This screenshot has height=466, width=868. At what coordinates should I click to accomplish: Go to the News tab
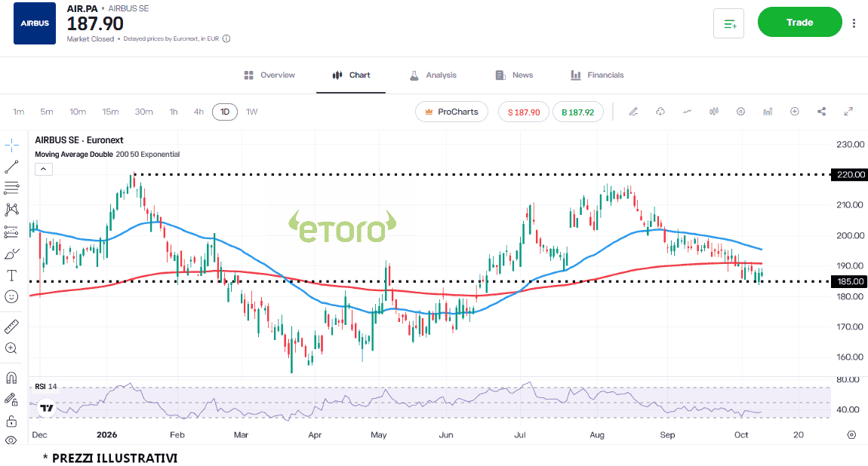coord(514,75)
